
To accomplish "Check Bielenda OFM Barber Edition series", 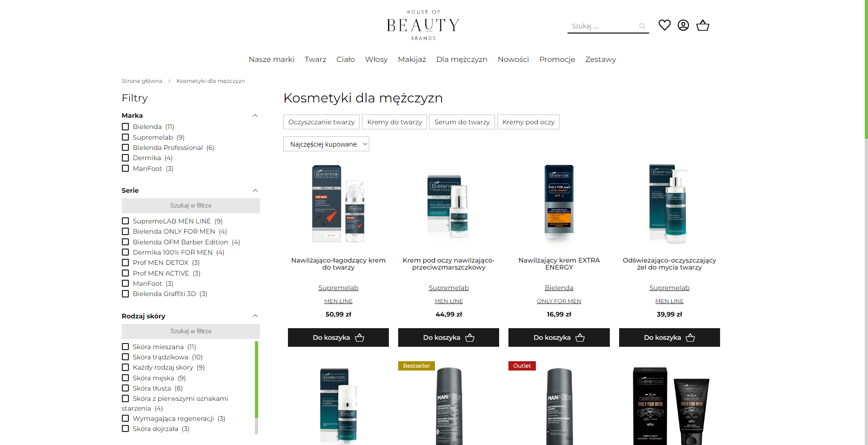I will [126, 242].
